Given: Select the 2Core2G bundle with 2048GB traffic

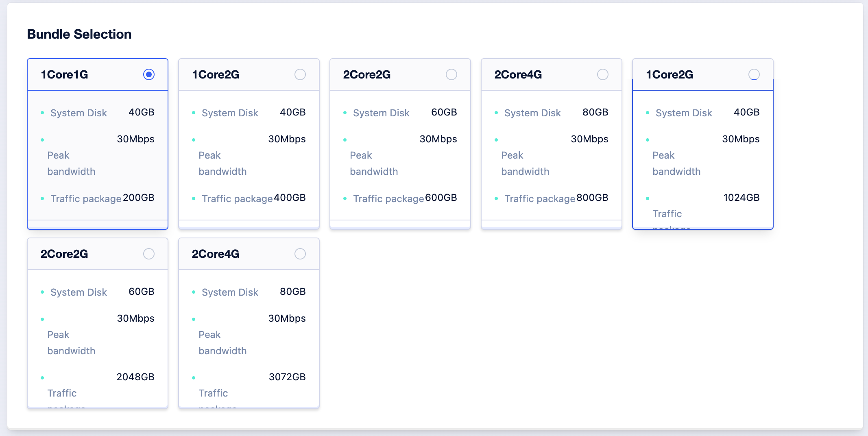Looking at the screenshot, I should [149, 253].
